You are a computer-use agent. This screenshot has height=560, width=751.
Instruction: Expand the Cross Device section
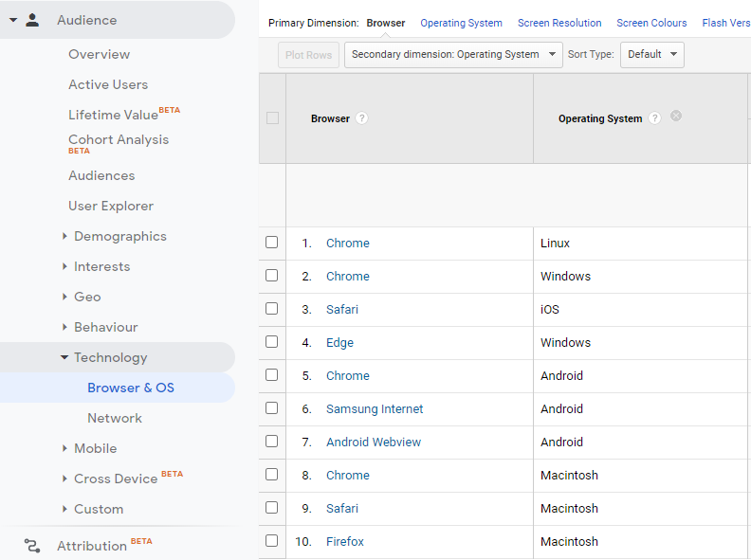tap(64, 479)
